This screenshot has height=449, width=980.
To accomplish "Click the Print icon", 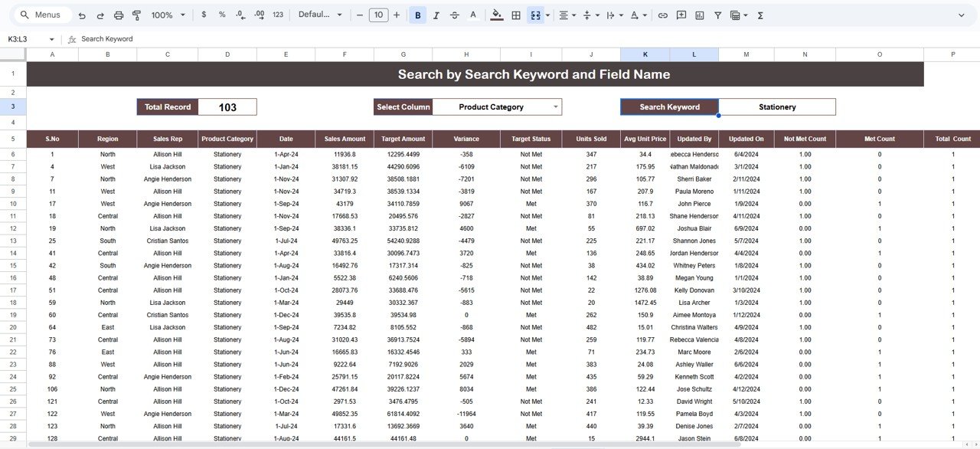I will (119, 15).
